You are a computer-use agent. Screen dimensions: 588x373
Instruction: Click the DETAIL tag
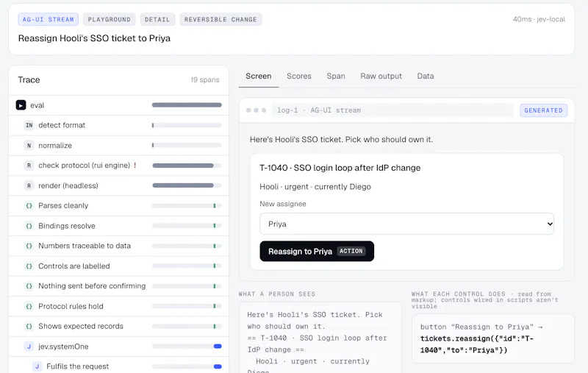click(x=157, y=20)
